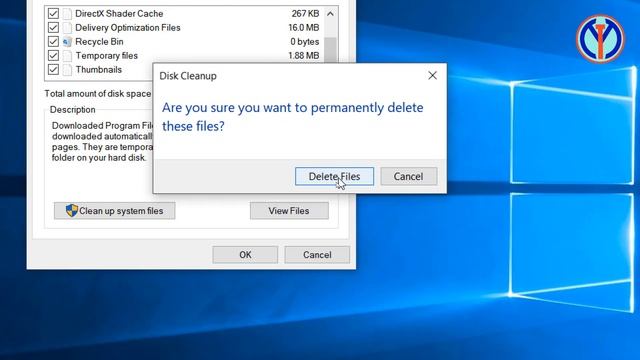Click the Total amount of disk space text
The height and width of the screenshot is (360, 640).
tap(98, 93)
